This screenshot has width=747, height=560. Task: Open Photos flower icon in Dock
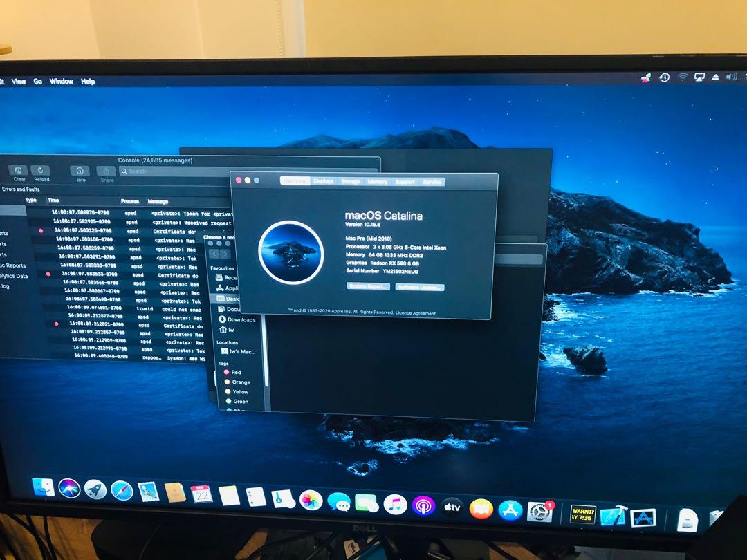point(311,501)
